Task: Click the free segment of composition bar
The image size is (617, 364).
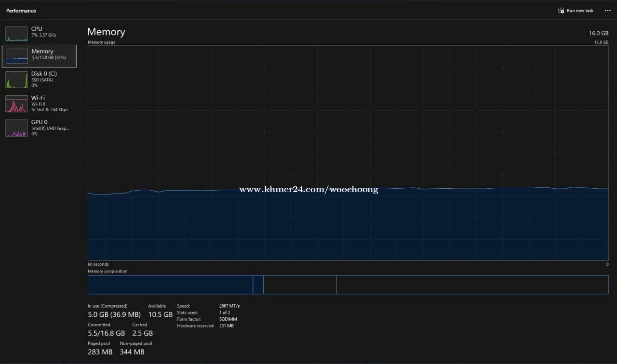Action: pos(472,285)
